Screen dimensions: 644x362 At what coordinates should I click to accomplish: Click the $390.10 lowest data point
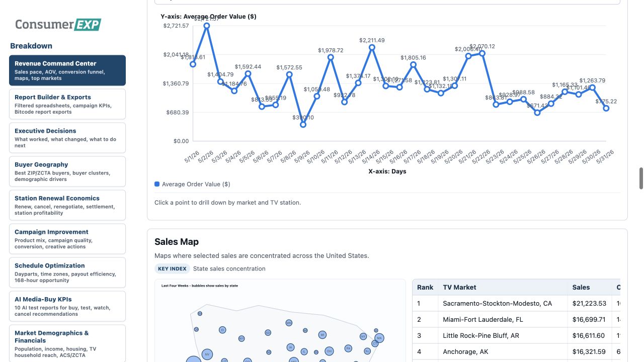303,125
